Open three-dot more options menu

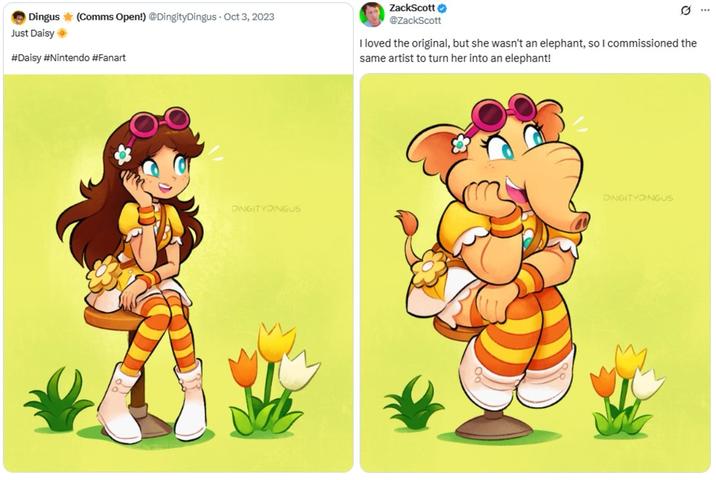(705, 10)
